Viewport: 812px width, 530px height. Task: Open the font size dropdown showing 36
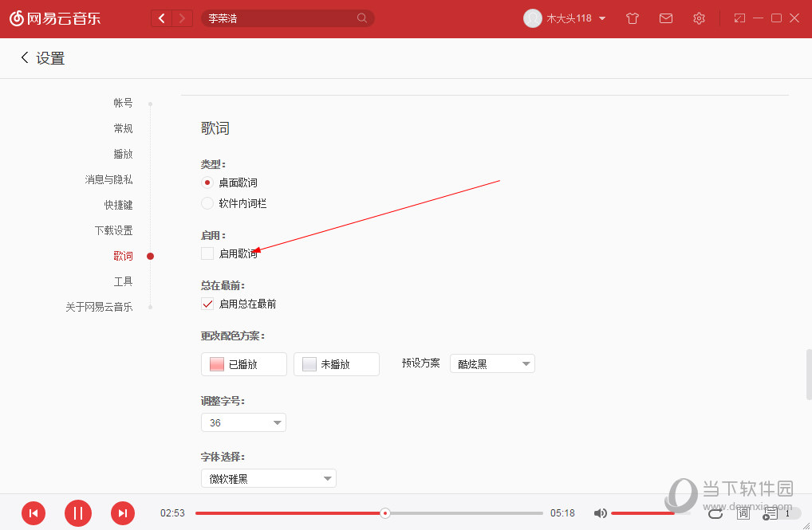(243, 422)
